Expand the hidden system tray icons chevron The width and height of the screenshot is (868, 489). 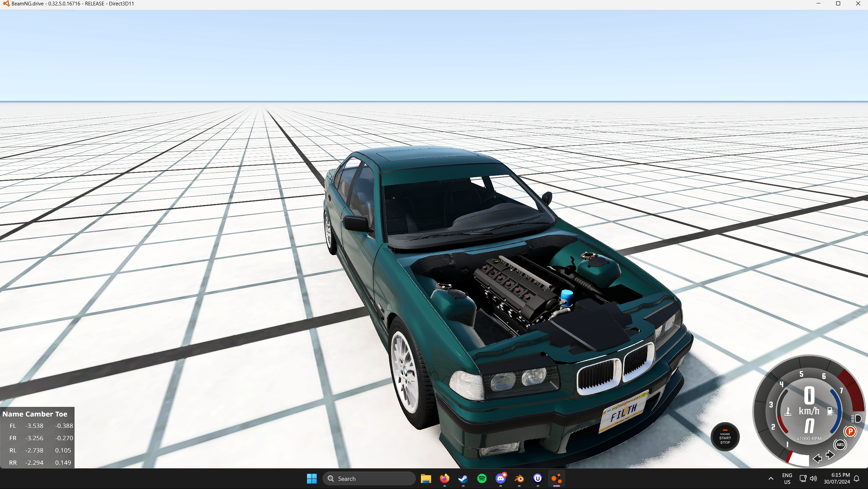pos(771,478)
